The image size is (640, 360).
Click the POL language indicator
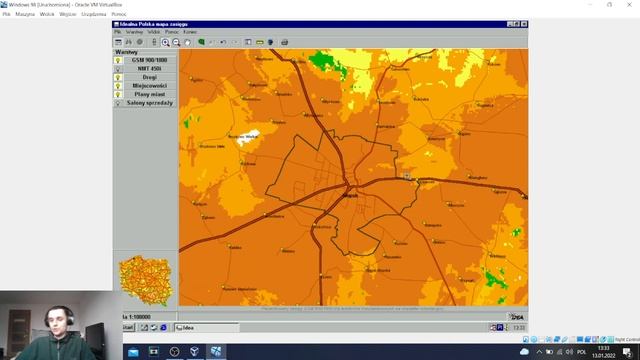point(582,352)
